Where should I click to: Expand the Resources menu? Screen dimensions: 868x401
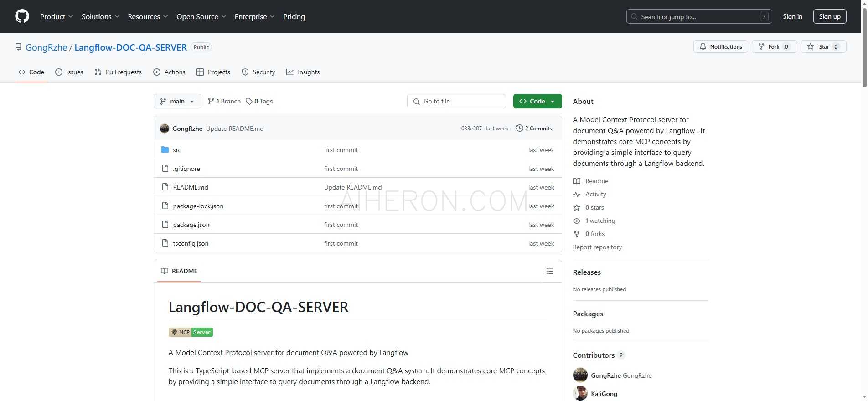148,16
